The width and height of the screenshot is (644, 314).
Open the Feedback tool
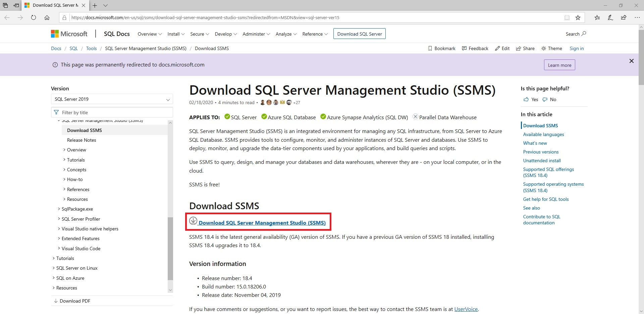pos(475,48)
